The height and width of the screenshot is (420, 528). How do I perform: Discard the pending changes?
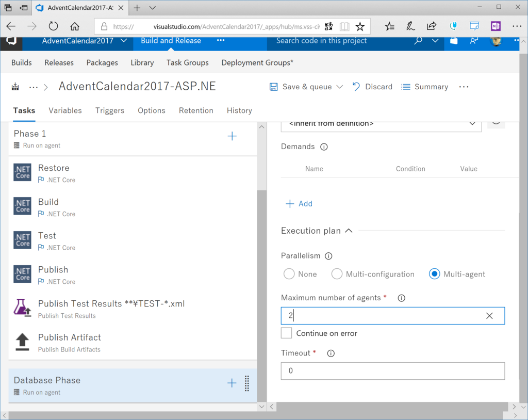[x=372, y=87]
